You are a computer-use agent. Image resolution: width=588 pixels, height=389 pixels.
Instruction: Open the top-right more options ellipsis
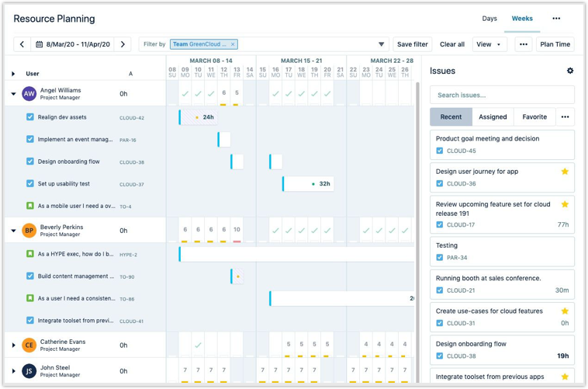click(556, 19)
